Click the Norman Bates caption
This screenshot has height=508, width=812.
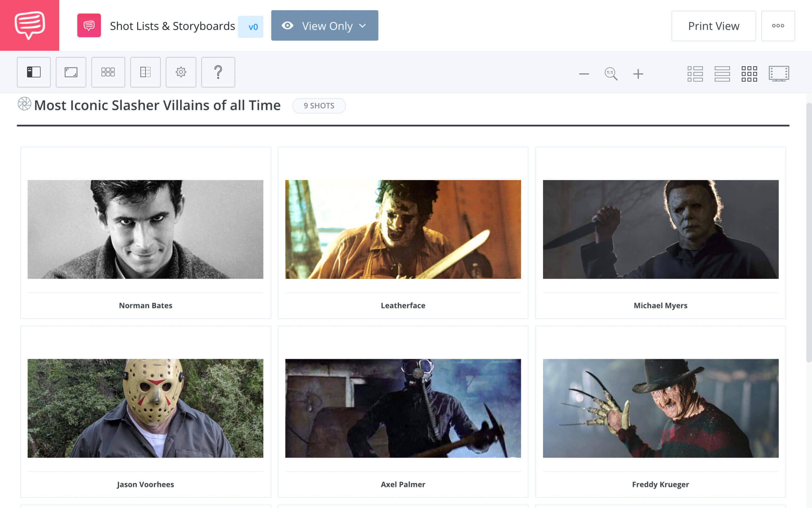tap(146, 305)
